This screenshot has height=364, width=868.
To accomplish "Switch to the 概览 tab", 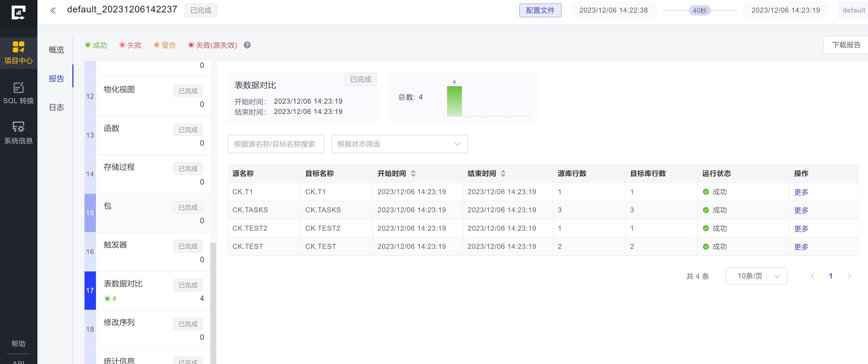I will (56, 50).
